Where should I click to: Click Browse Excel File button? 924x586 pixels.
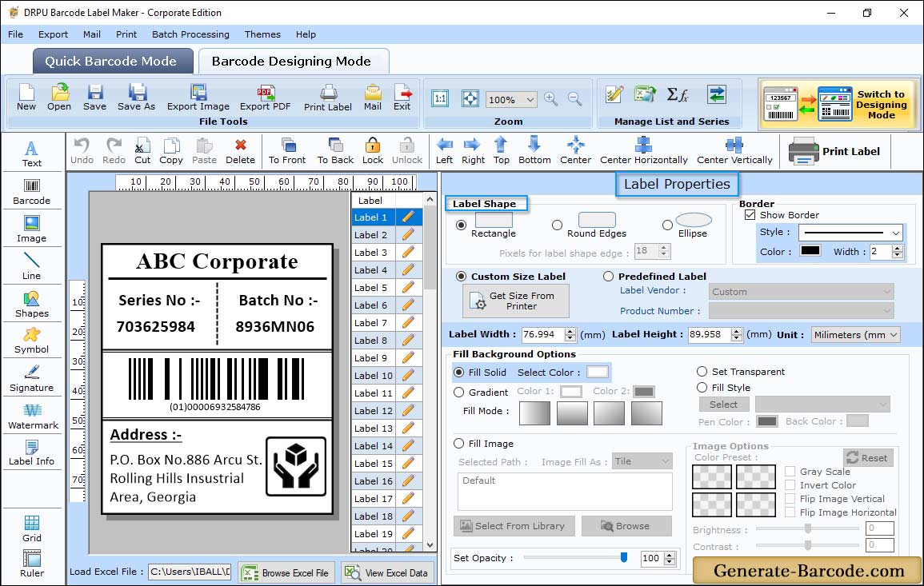tap(286, 572)
